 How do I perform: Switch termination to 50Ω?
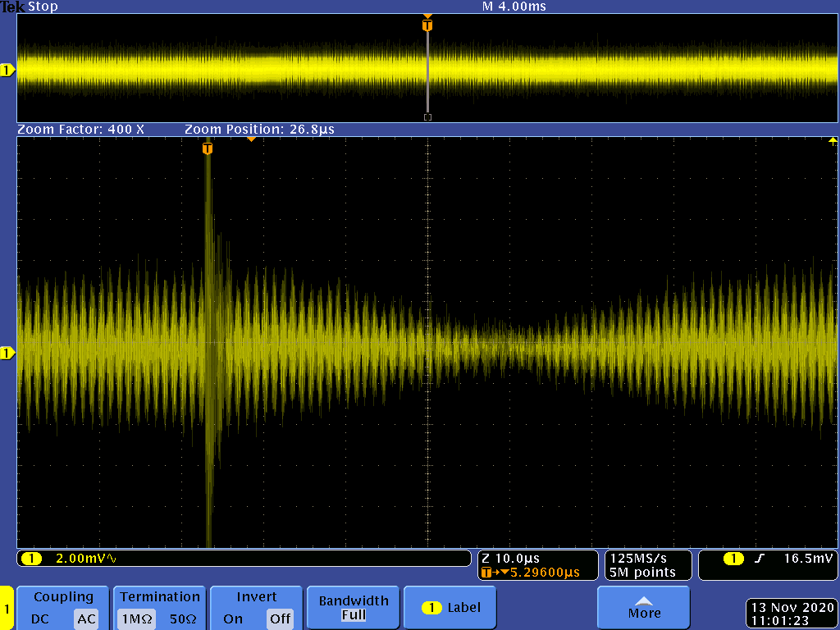pyautogui.click(x=182, y=619)
